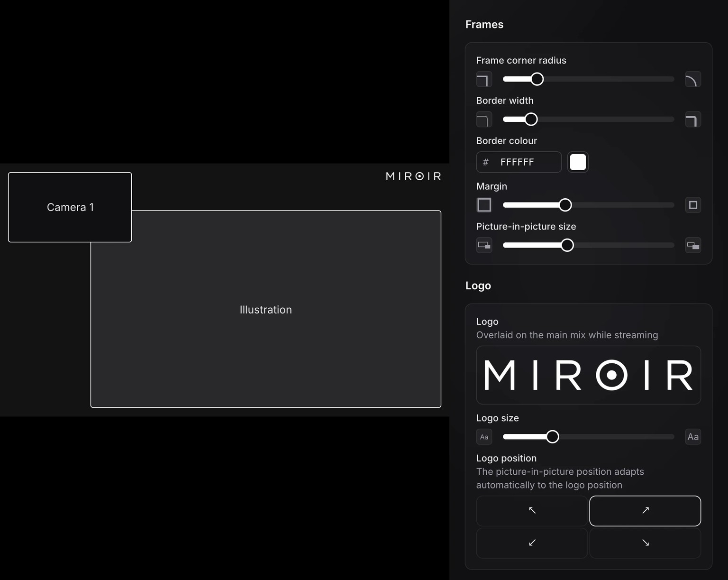Open the white border colour swatch
The width and height of the screenshot is (728, 580).
tap(578, 162)
